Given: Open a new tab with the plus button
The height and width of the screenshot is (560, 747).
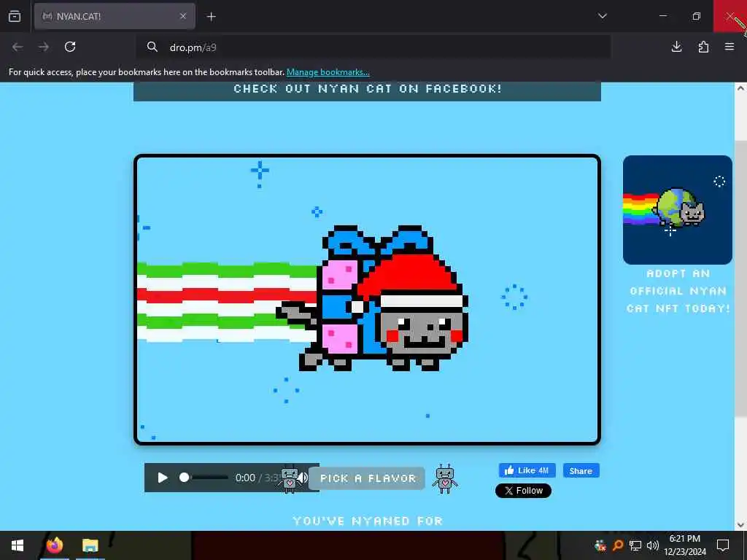Looking at the screenshot, I should click(211, 17).
